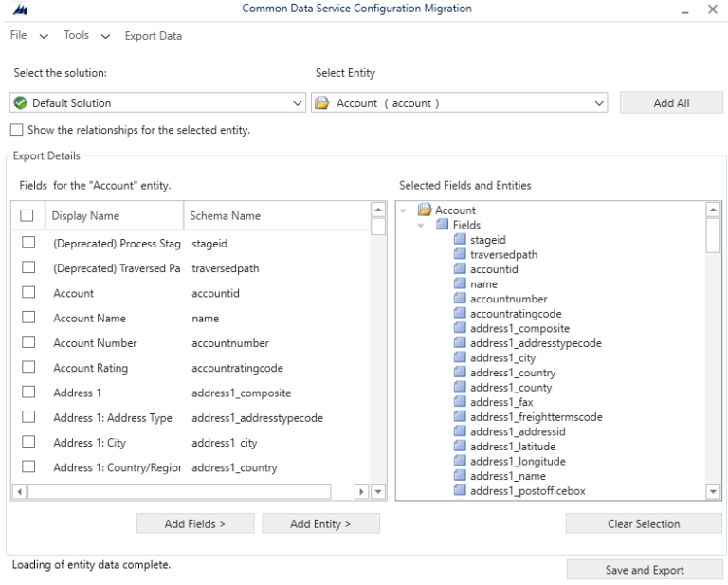Click the Save and Export button
This screenshot has height=585, width=728.
pyautogui.click(x=645, y=570)
